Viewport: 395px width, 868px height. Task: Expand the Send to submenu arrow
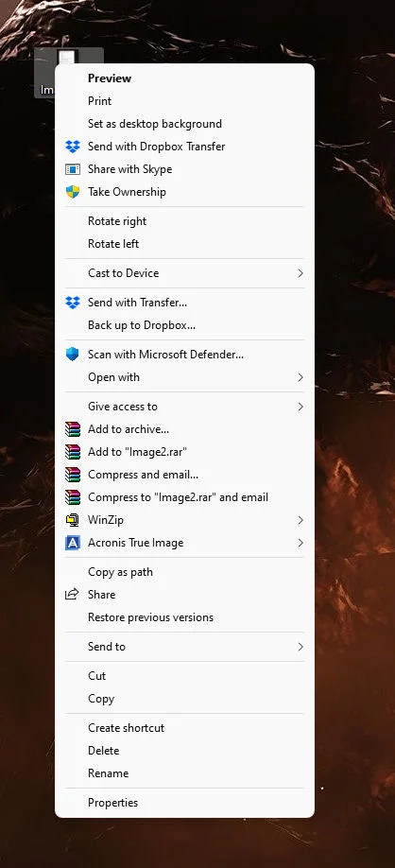tap(301, 647)
